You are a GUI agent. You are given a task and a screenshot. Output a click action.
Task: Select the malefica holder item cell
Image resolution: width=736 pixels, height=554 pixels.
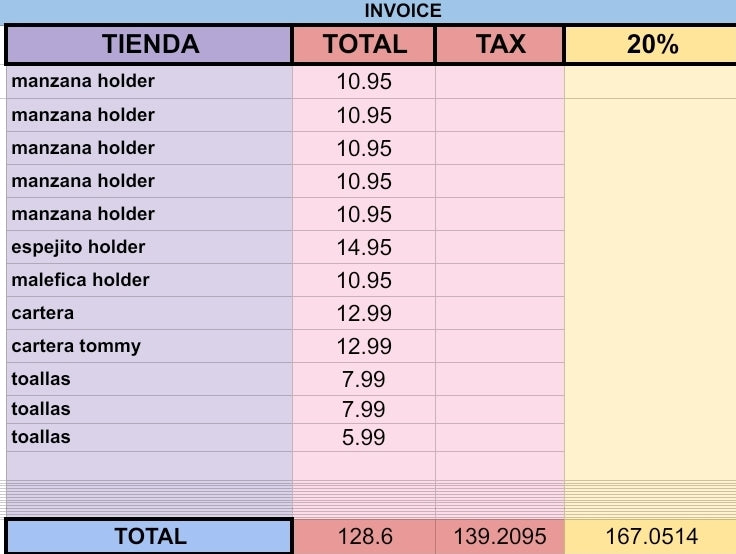pos(149,280)
